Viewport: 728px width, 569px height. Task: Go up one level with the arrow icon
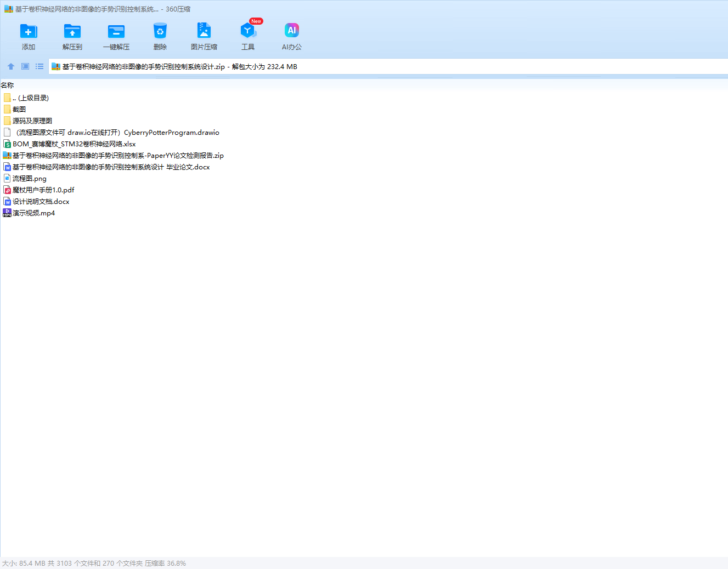pos(11,66)
